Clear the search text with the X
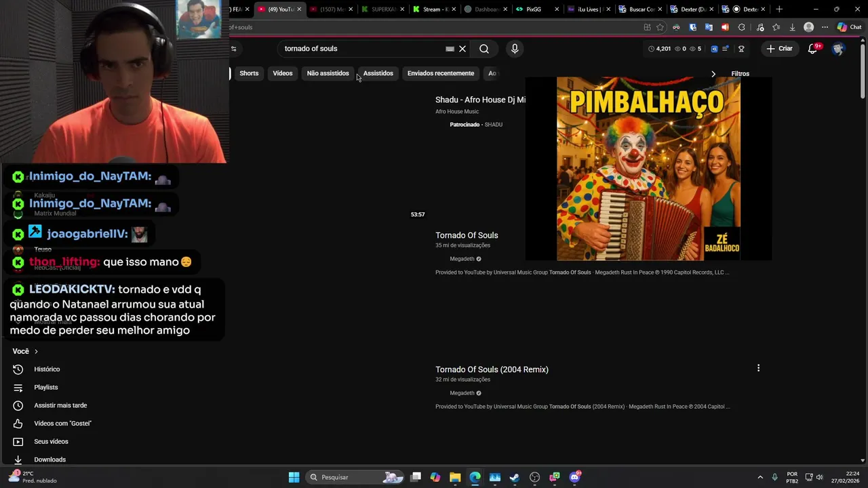Viewport: 868px width, 488px height. (462, 49)
